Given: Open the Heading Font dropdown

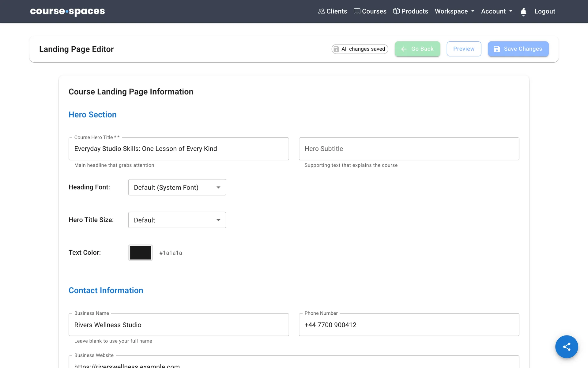Looking at the screenshot, I should pyautogui.click(x=177, y=187).
